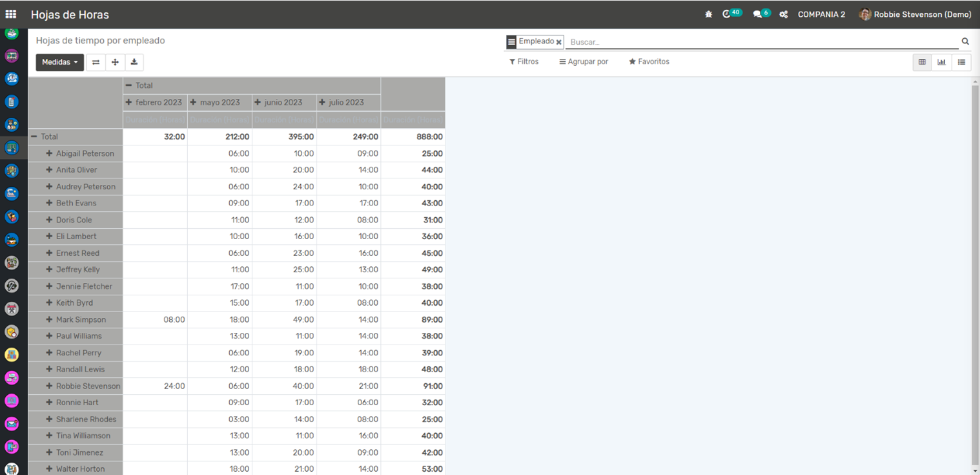Screen dimensions: 980x475
Task: Open the conversations chat icon
Action: (757, 14)
